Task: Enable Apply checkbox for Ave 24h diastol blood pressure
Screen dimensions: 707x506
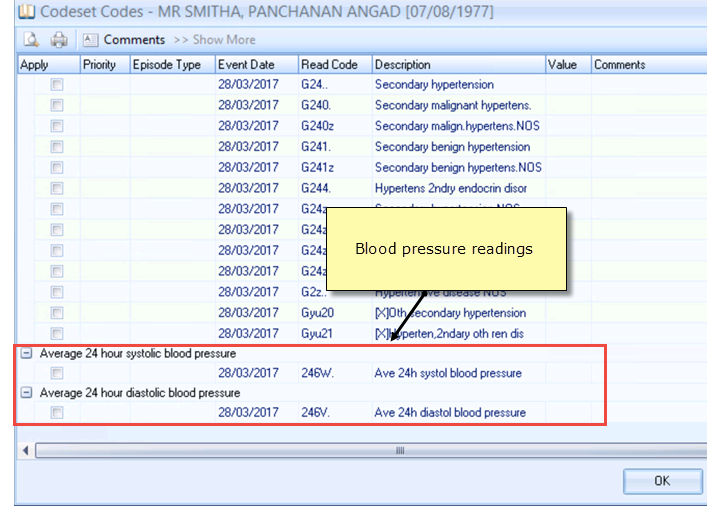Action: click(x=57, y=412)
